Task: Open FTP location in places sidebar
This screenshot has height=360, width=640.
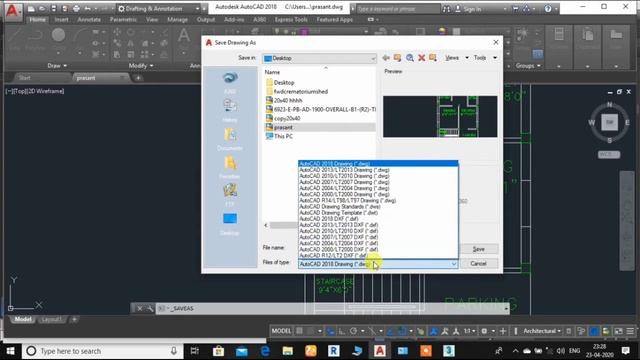Action: point(230,195)
